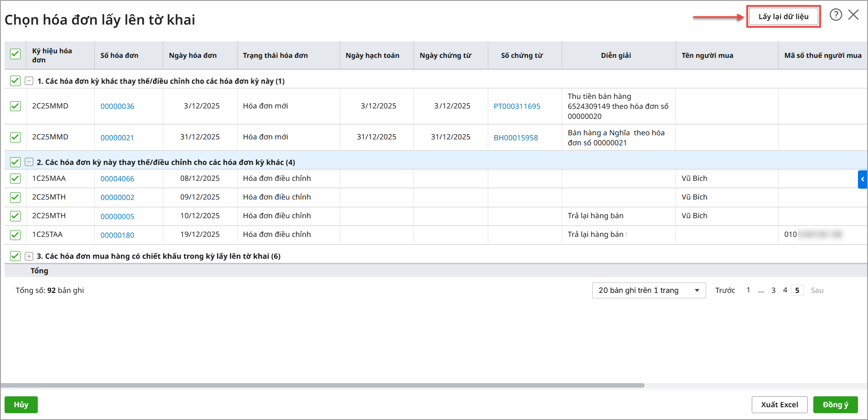Collapse group 1 invoices replaced by other periods
This screenshot has height=420, width=868.
[x=29, y=81]
